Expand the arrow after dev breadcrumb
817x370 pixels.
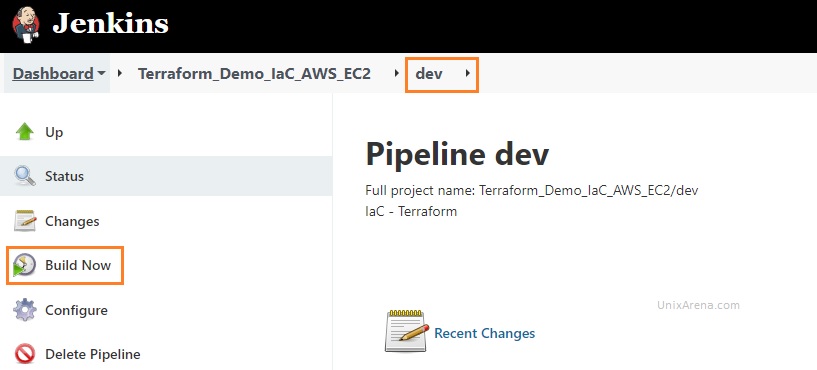click(x=467, y=73)
